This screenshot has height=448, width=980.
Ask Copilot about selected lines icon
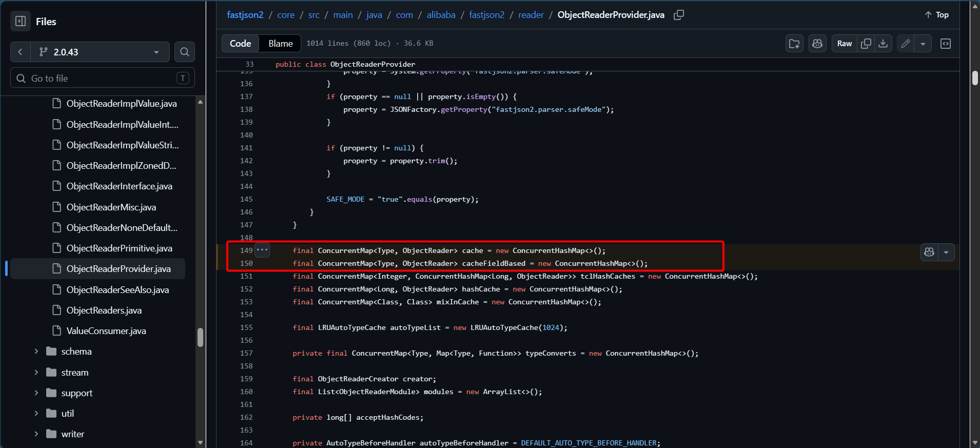pos(929,252)
